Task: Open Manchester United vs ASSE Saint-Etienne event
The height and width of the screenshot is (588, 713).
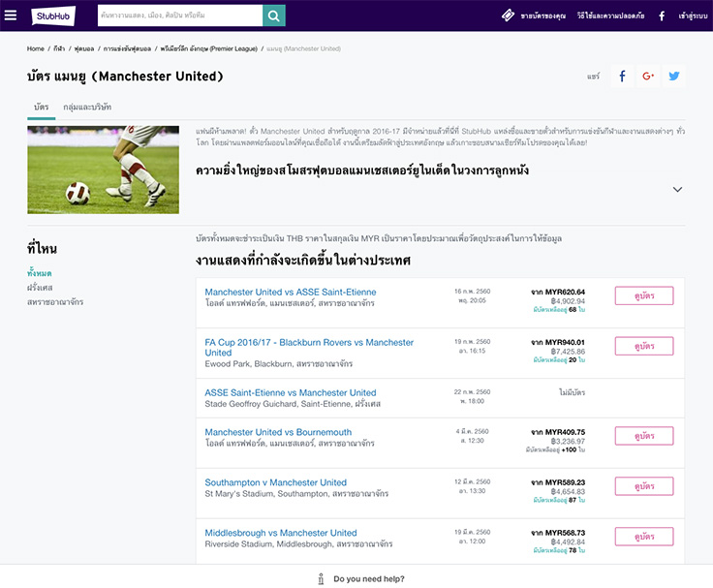Action: (291, 292)
